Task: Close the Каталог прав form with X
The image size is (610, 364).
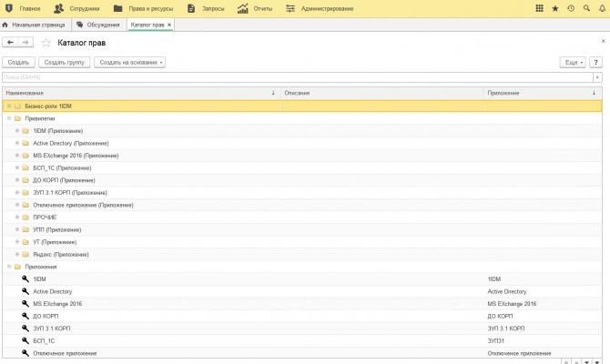Action: click(603, 41)
